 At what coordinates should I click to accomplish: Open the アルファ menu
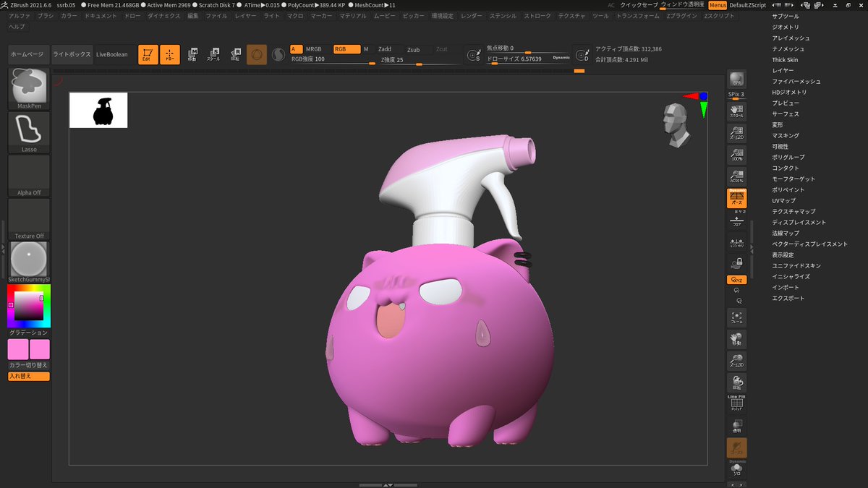20,15
